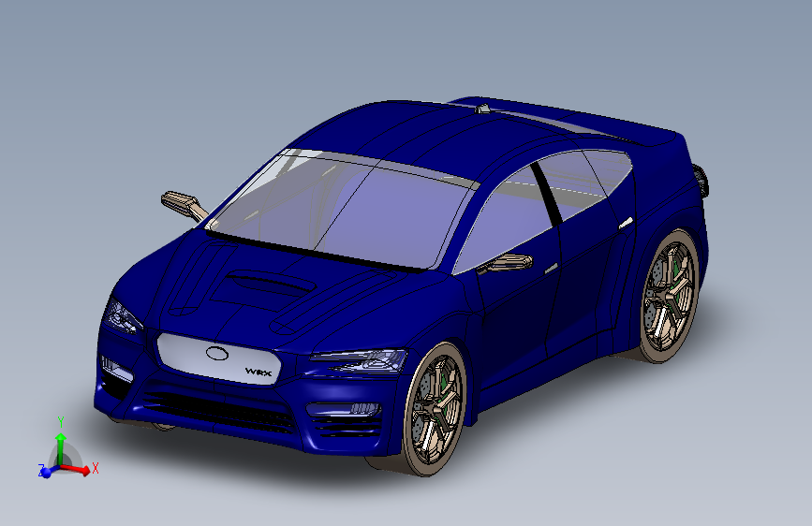Viewport: 812px width, 526px height.
Task: Select the lower front bumper air intake
Action: point(217,412)
